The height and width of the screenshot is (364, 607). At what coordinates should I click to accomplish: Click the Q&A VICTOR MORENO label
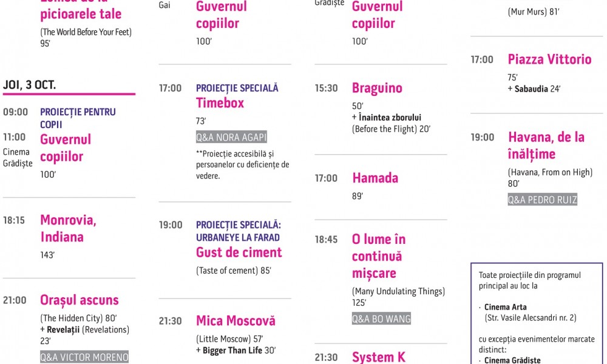tap(84, 357)
